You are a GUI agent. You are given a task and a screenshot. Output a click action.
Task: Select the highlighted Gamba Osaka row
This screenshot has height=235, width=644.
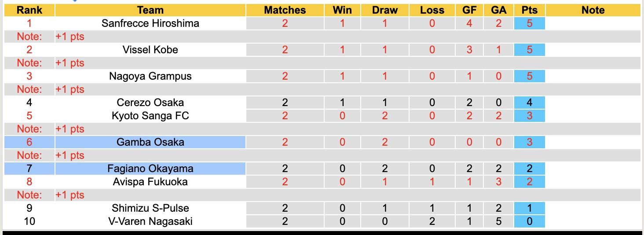[150, 142]
